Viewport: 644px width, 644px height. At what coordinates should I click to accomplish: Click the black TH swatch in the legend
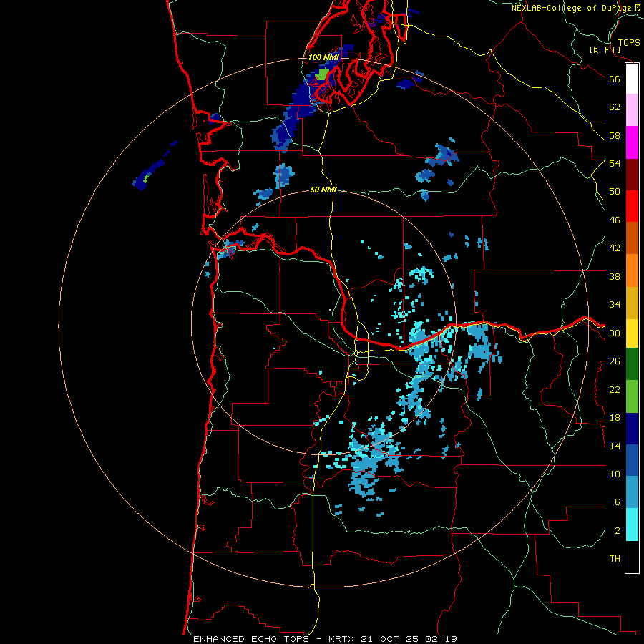pyautogui.click(x=632, y=557)
